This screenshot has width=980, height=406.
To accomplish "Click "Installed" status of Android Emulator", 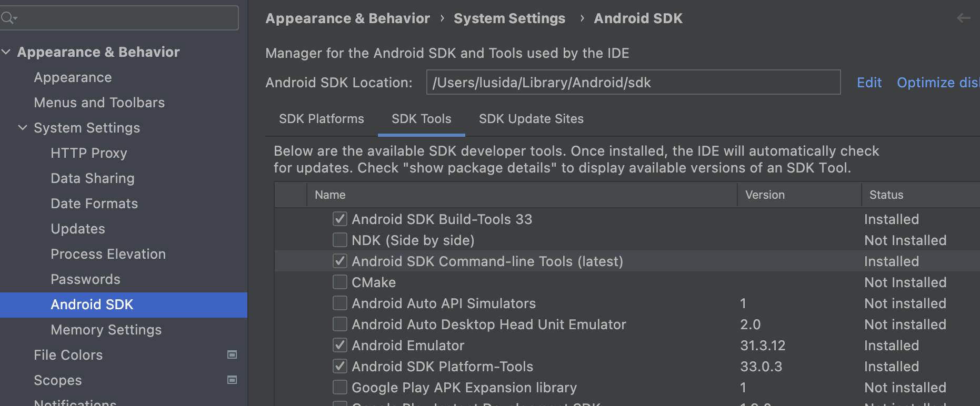I will (892, 346).
